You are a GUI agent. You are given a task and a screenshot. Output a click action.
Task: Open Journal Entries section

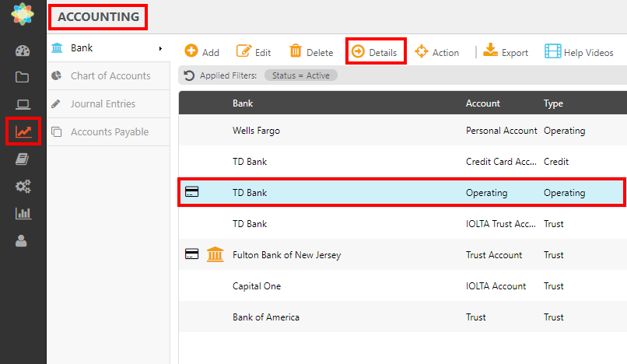tap(103, 104)
